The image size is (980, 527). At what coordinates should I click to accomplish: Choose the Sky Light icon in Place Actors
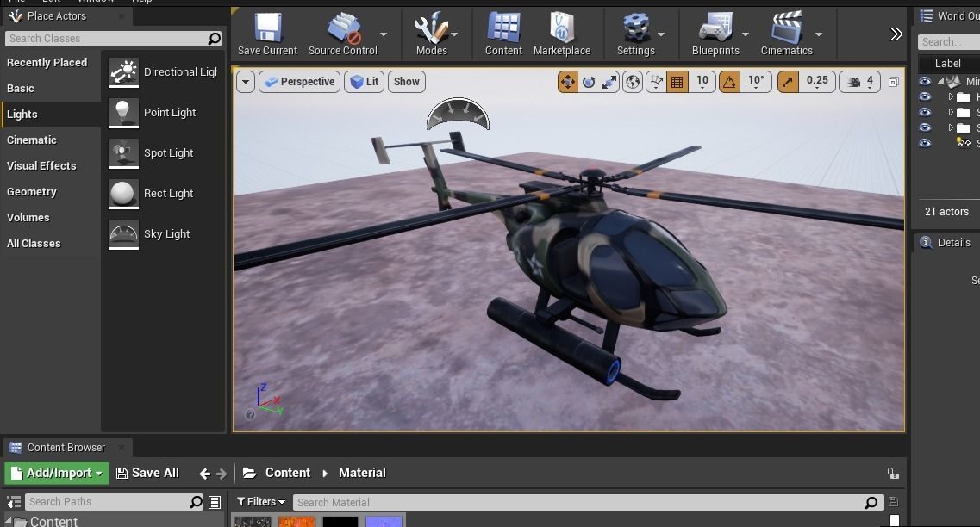pos(123,234)
